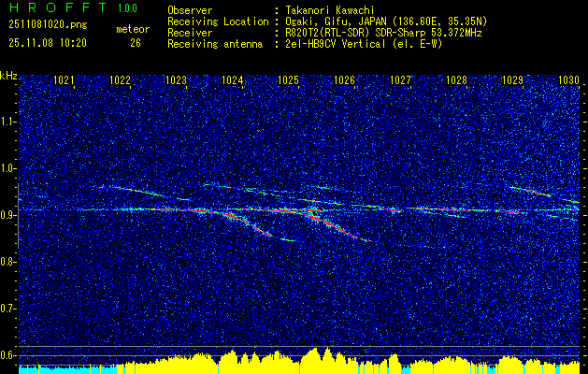Click frequency axis label 1.1

(x=8, y=122)
